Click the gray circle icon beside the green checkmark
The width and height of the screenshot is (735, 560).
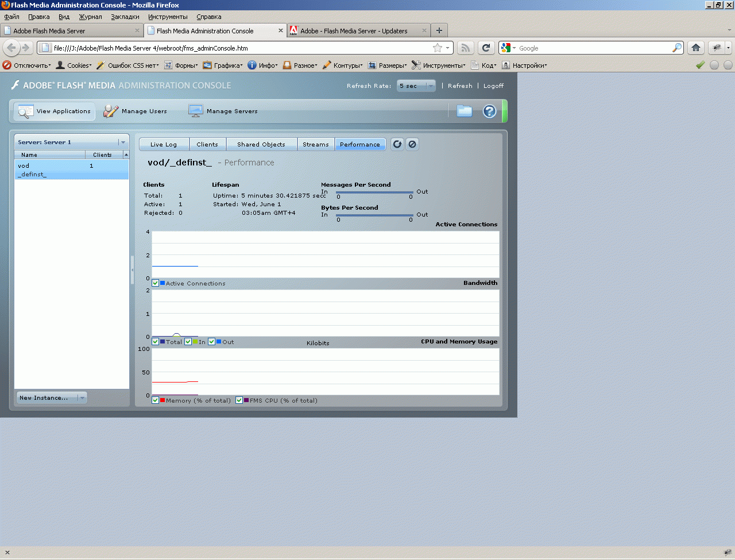tap(714, 65)
